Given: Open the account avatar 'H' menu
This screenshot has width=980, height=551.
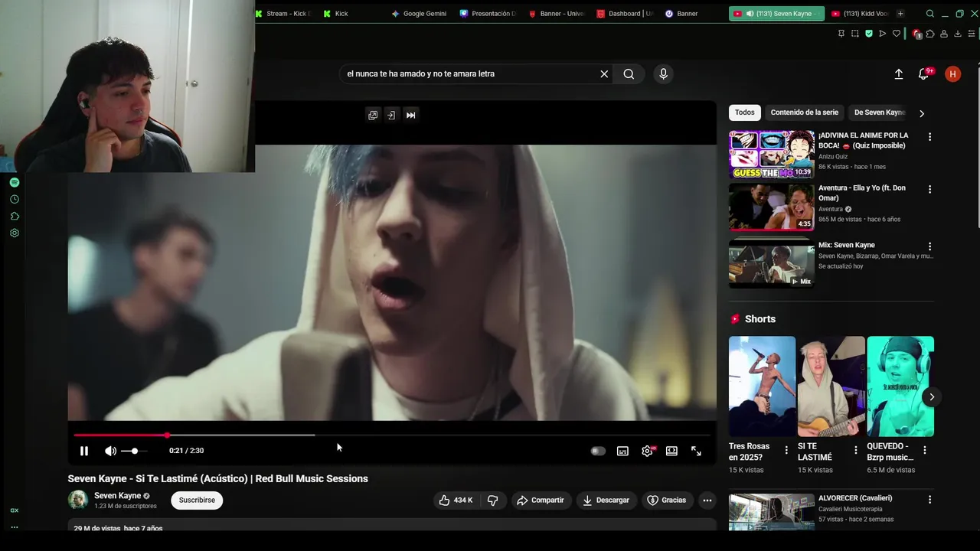Looking at the screenshot, I should [952, 73].
